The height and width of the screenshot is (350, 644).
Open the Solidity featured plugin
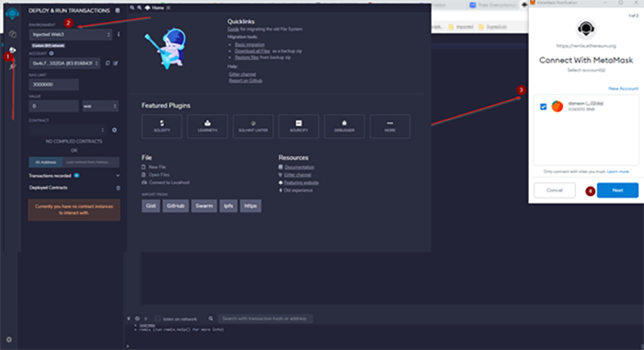coord(162,126)
